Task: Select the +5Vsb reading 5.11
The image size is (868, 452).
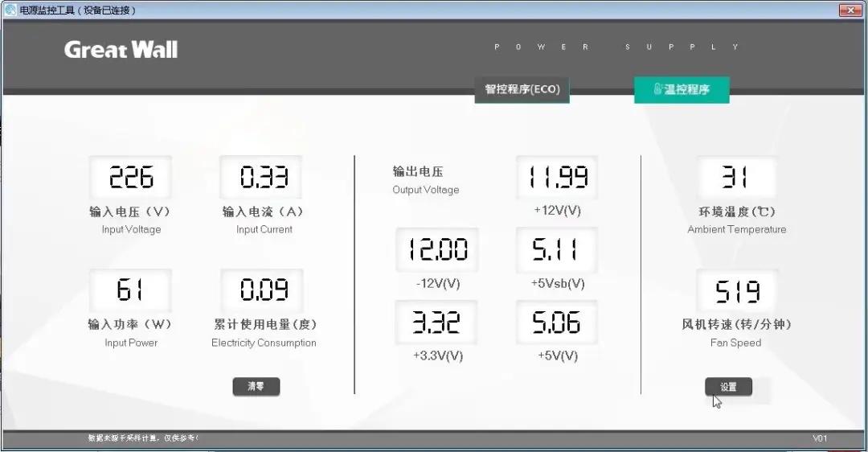Action: point(557,249)
